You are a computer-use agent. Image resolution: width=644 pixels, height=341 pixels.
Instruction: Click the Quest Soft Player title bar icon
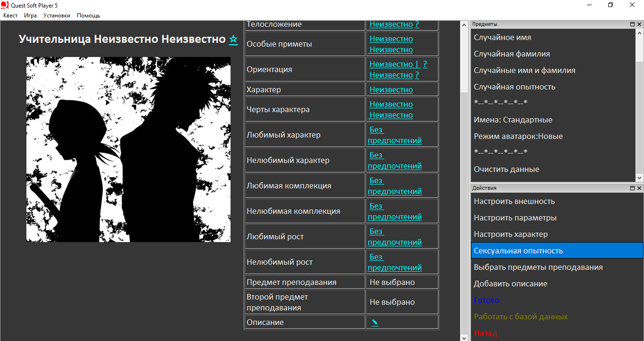[5, 5]
